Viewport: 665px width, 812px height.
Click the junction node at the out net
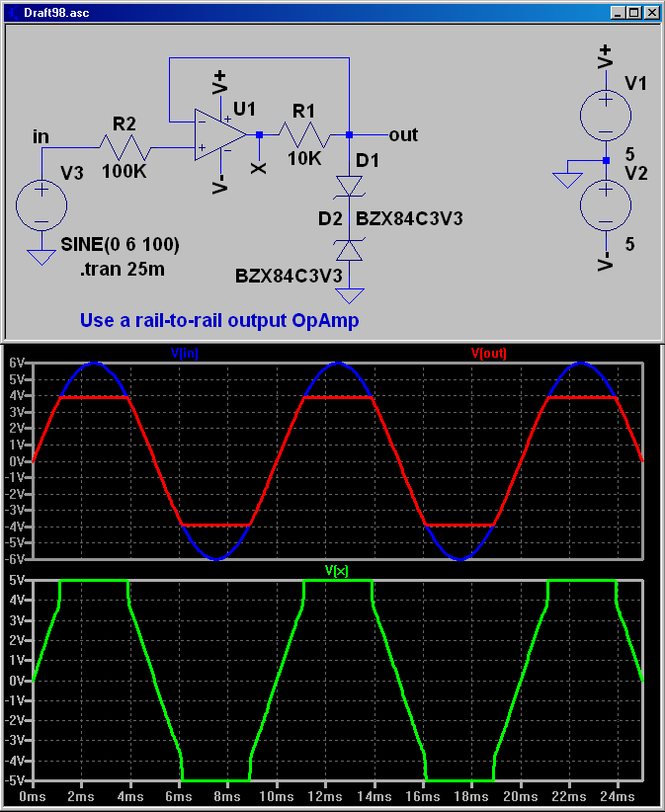click(349, 134)
